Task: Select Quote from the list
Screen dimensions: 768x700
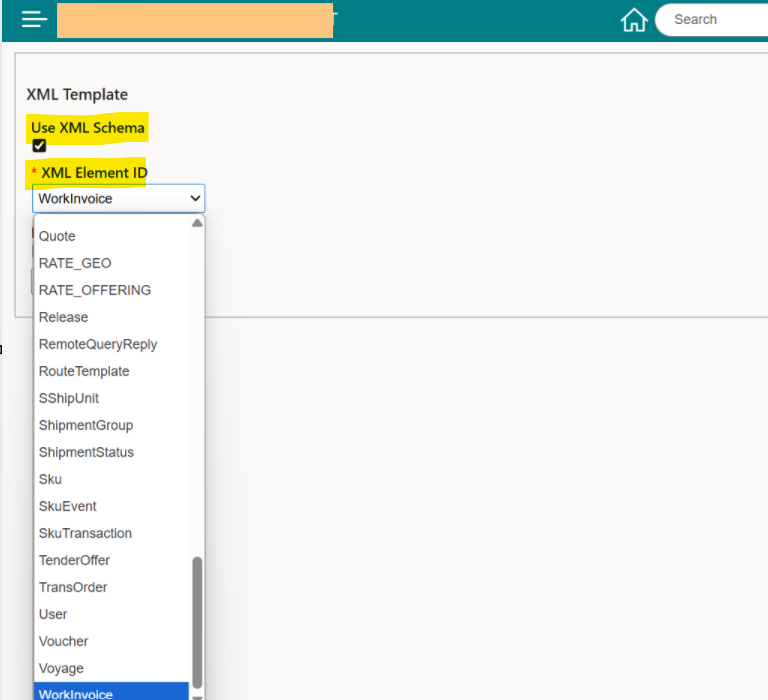Action: (x=111, y=236)
